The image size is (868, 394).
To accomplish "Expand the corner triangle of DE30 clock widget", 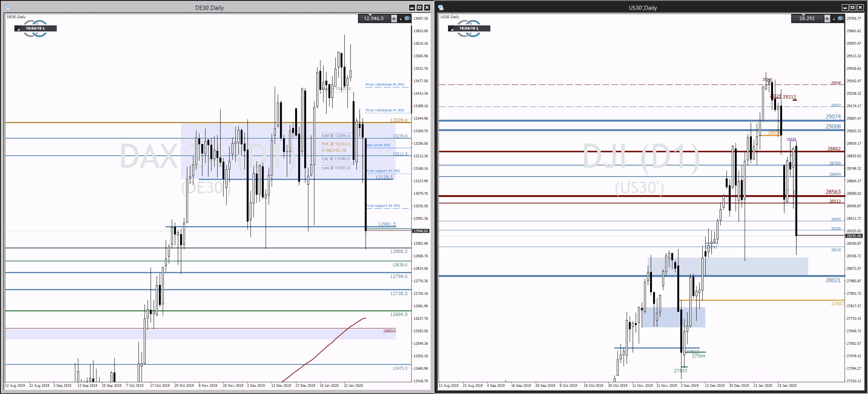I will (x=18, y=29).
